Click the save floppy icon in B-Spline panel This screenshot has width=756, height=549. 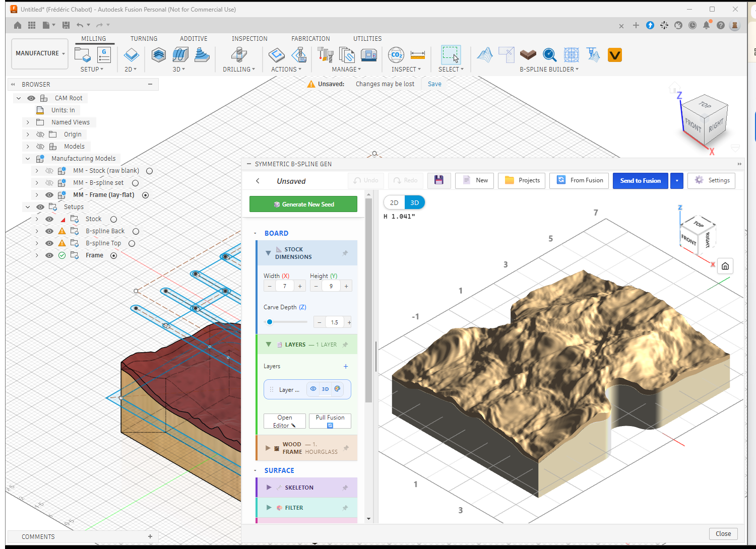(x=438, y=180)
